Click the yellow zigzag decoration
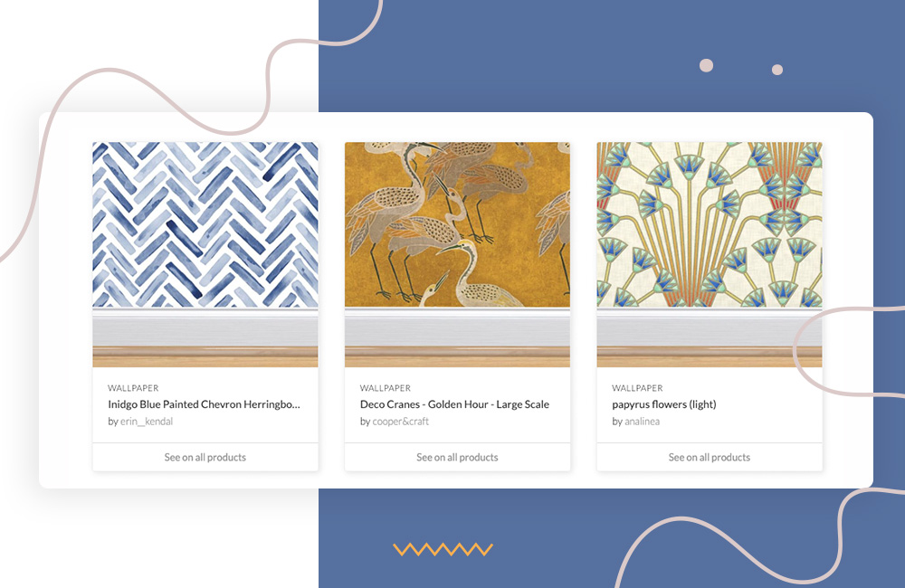The width and height of the screenshot is (905, 588). [443, 549]
